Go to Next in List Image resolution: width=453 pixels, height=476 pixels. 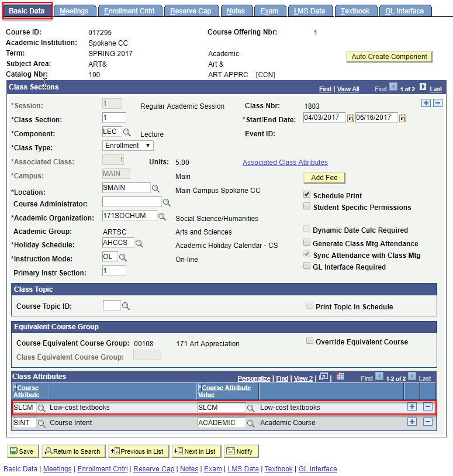tap(196, 451)
